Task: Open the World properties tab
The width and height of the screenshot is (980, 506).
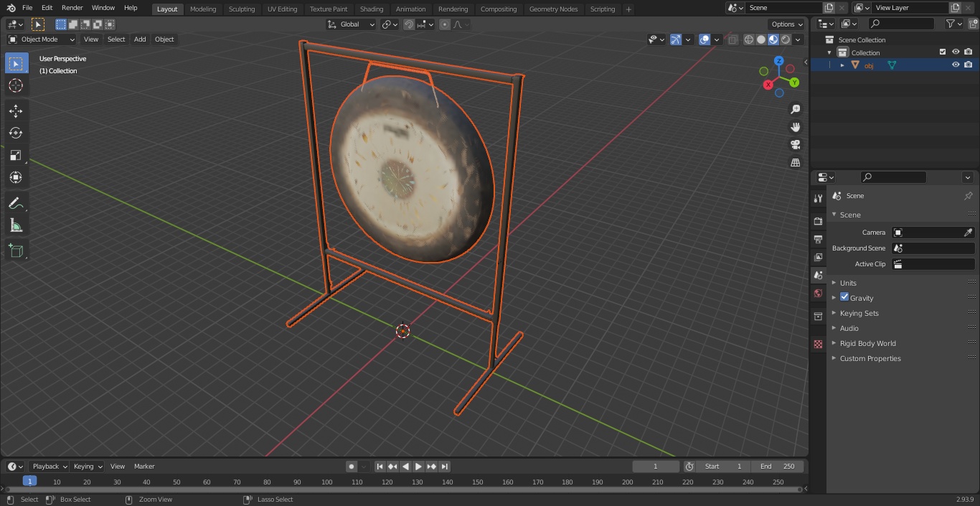Action: (x=818, y=293)
